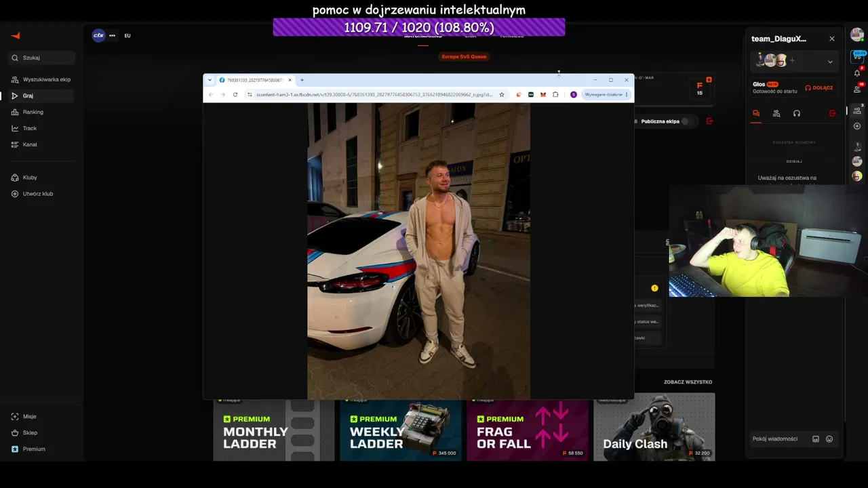Bookmark this page with the star icon
Viewport: 868px width, 488px height.
[x=502, y=95]
